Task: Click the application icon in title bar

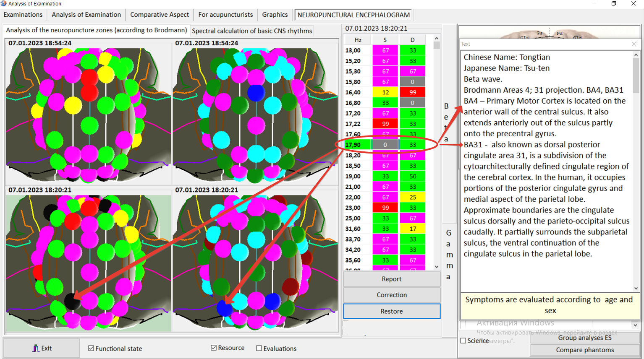Action: (4, 4)
